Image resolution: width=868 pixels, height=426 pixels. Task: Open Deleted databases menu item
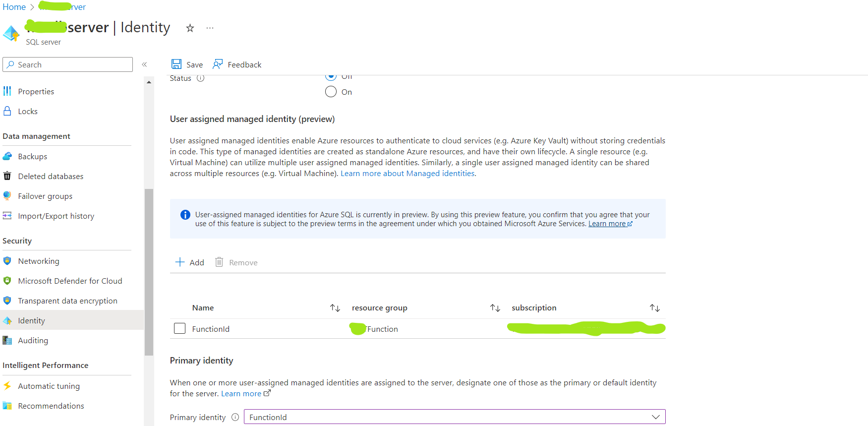click(51, 176)
